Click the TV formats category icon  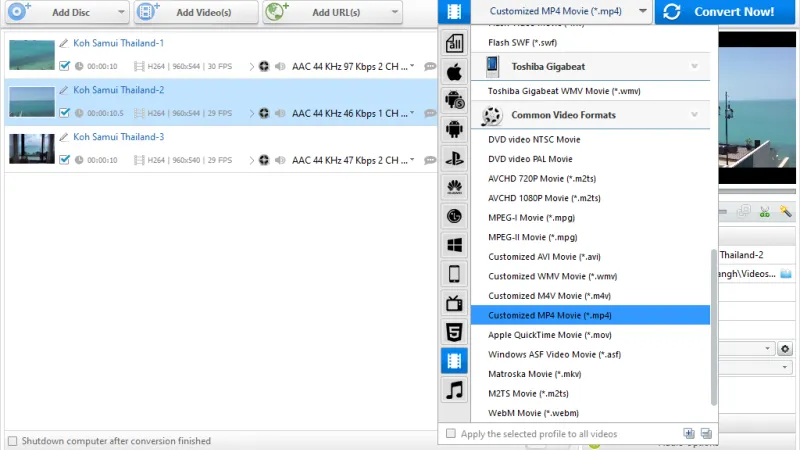454,303
